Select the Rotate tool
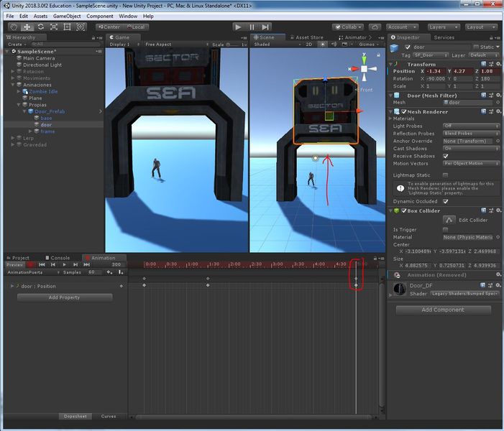This screenshot has width=504, height=431. point(40,27)
